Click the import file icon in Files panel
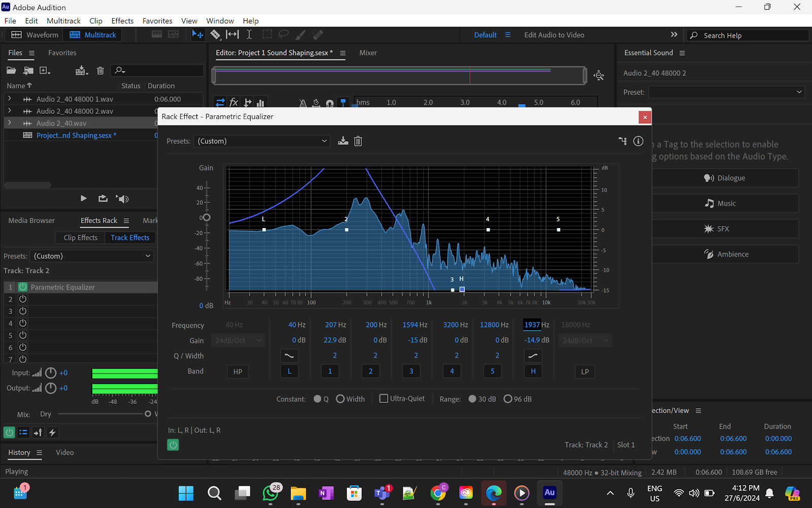This screenshot has width=812, height=508. [28, 71]
